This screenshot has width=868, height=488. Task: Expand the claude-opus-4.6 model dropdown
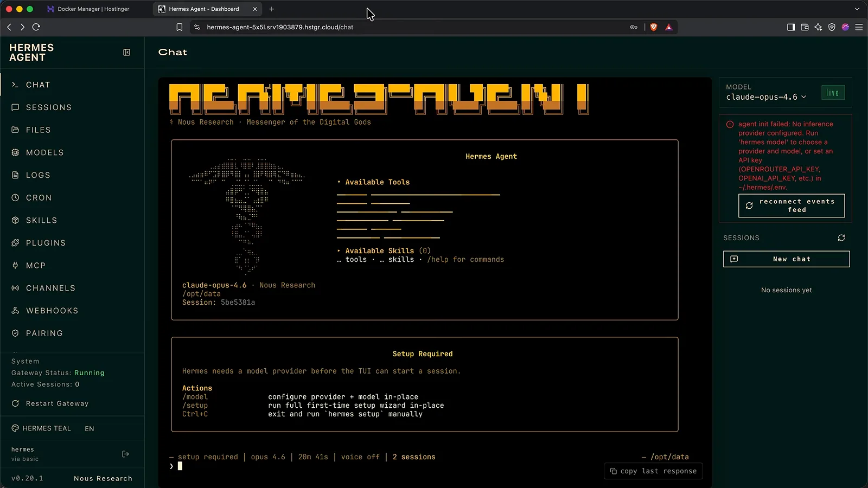coord(766,97)
